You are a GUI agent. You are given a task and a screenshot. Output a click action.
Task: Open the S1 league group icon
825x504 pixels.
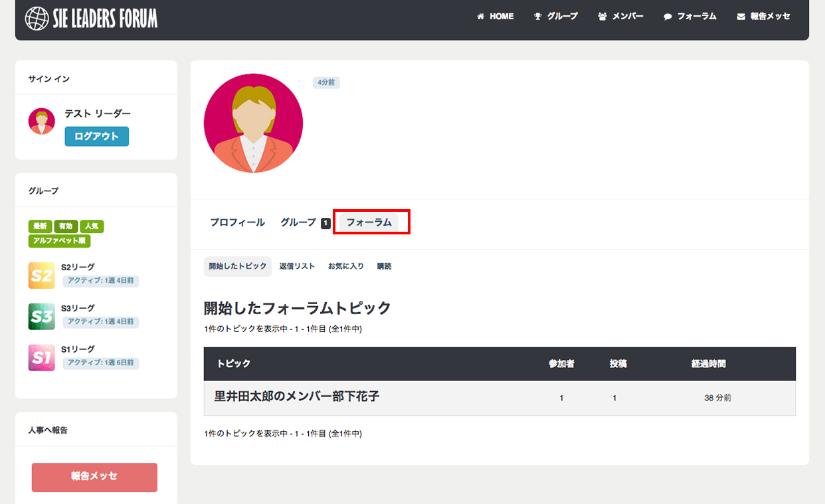click(41, 357)
